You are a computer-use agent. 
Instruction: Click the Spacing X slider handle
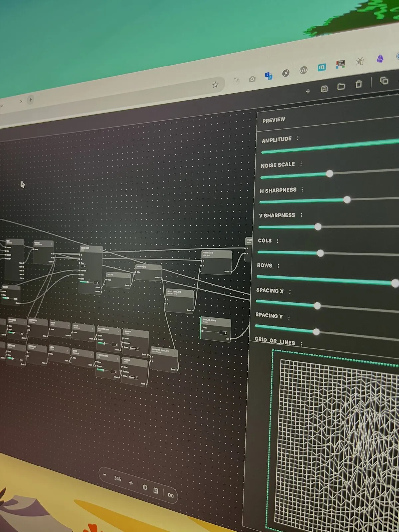coord(317,306)
